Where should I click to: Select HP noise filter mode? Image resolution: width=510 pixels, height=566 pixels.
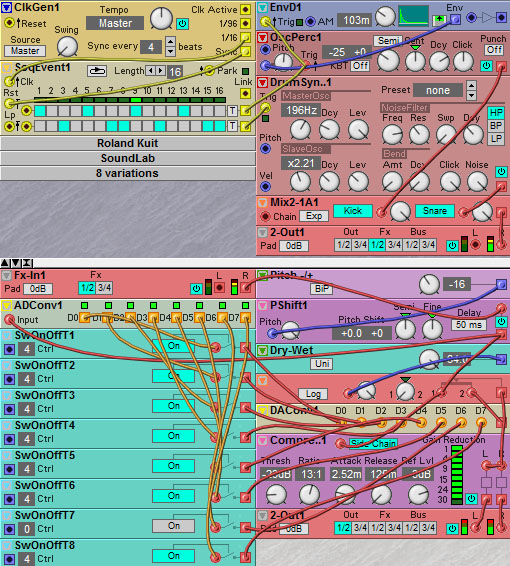496,113
